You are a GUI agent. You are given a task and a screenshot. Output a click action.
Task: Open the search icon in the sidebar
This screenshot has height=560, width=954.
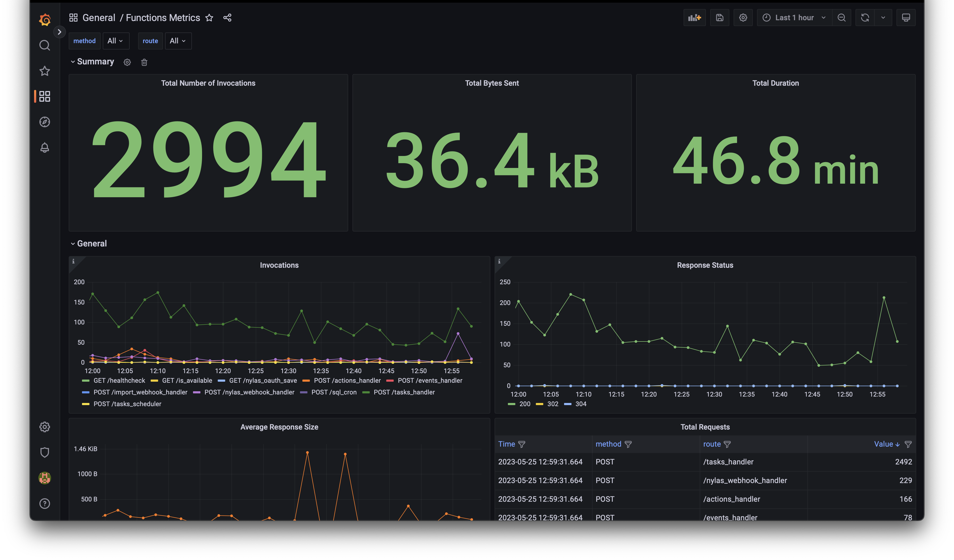(x=45, y=45)
